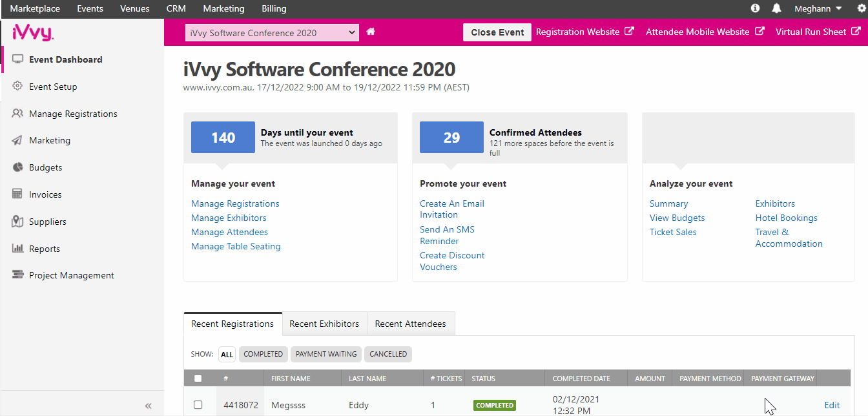Click the 140 days countdown tile
The image size is (868, 416).
tap(223, 138)
